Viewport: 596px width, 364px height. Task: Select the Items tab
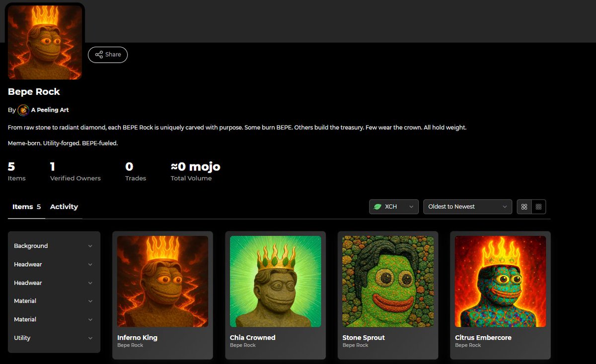pos(27,207)
